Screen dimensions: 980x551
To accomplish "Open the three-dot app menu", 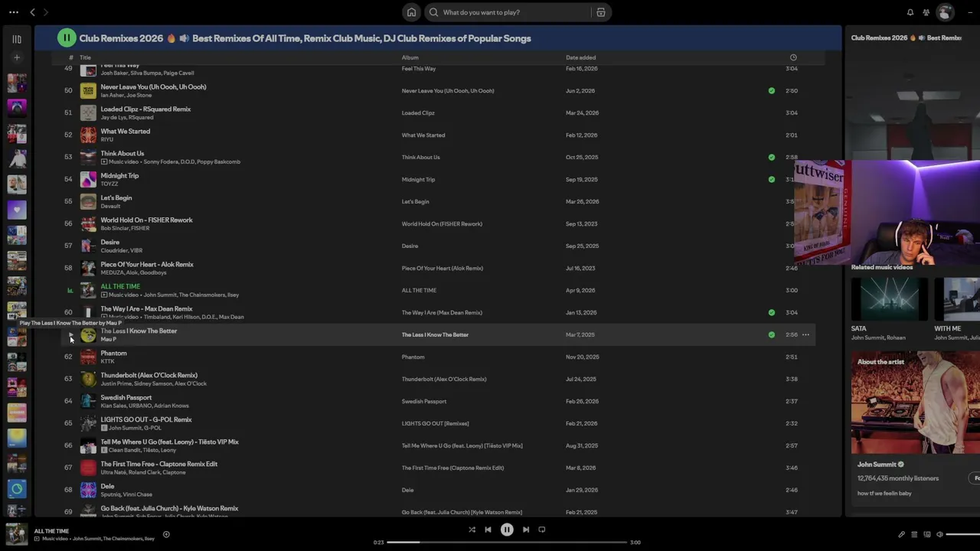I will click(14, 12).
